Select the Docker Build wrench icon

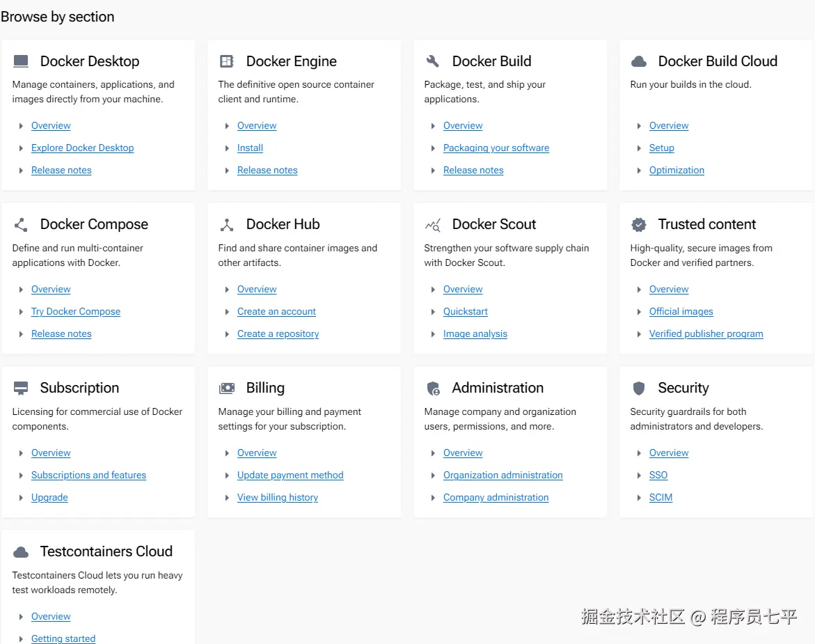[432, 61]
